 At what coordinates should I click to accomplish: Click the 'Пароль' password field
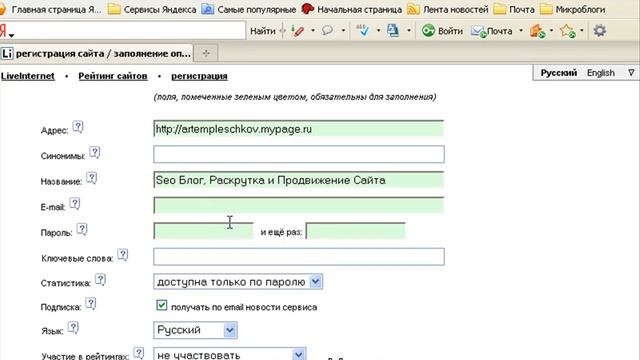coord(204,231)
